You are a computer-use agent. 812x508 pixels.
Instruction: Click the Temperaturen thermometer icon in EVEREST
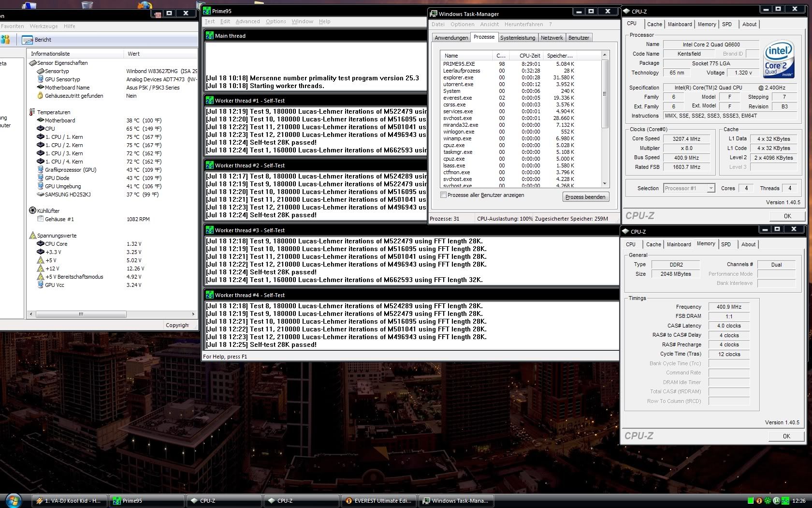[x=32, y=112]
